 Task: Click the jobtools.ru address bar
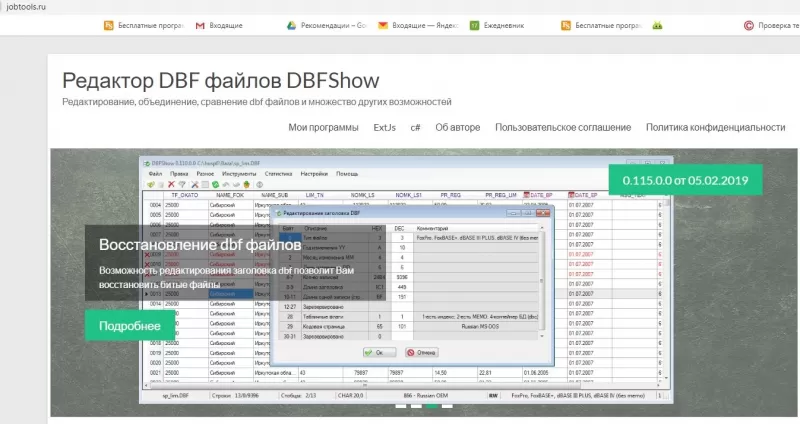(26, 7)
